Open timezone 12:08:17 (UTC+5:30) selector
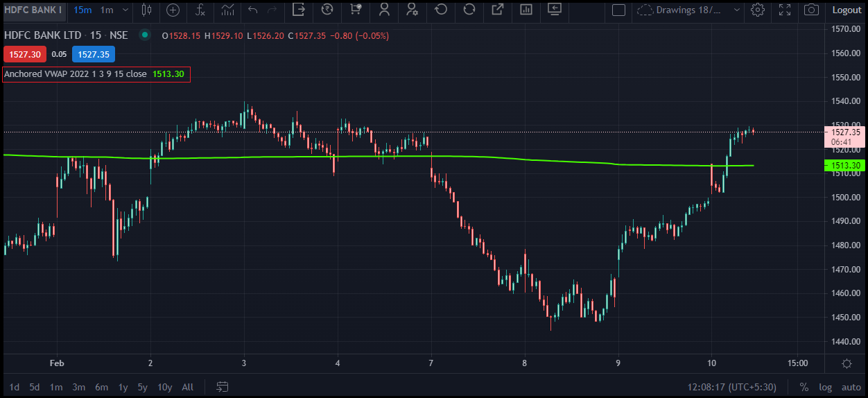The width and height of the screenshot is (868, 398). 732,387
